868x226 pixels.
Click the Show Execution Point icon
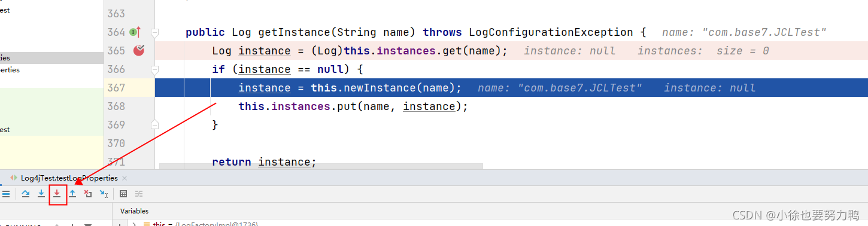[5, 194]
